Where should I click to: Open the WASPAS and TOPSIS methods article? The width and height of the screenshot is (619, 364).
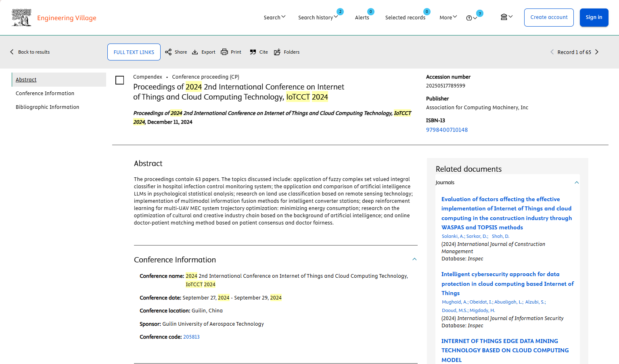coord(506,213)
